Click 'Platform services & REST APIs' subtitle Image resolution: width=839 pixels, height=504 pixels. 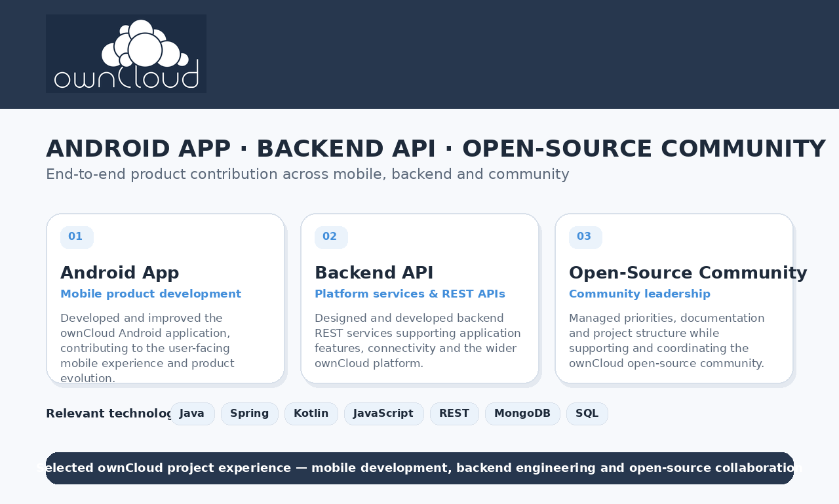410,294
